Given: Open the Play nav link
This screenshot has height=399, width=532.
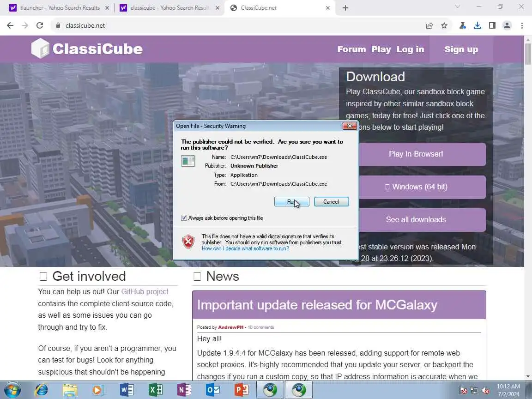Looking at the screenshot, I should click(381, 49).
